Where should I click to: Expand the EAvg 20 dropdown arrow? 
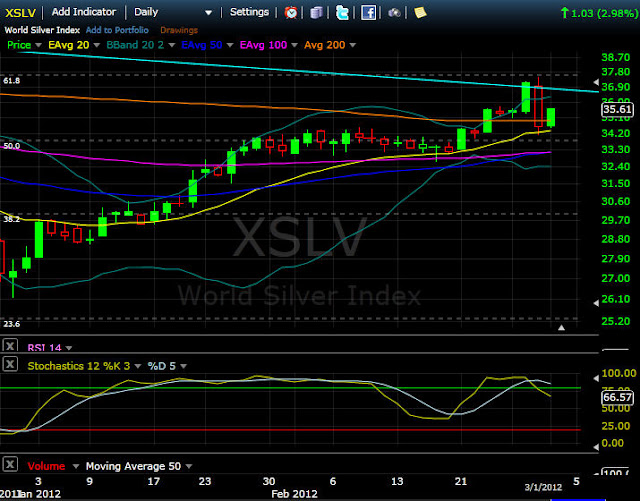point(96,45)
